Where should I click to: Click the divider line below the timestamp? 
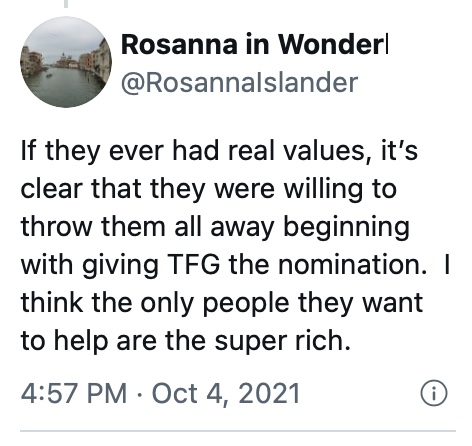pos(238,431)
